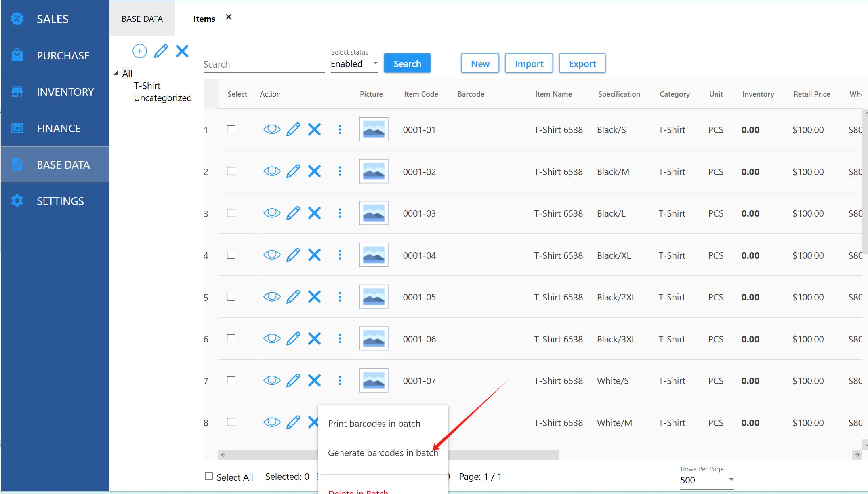Open the Select status Enabled dropdown

tap(354, 64)
